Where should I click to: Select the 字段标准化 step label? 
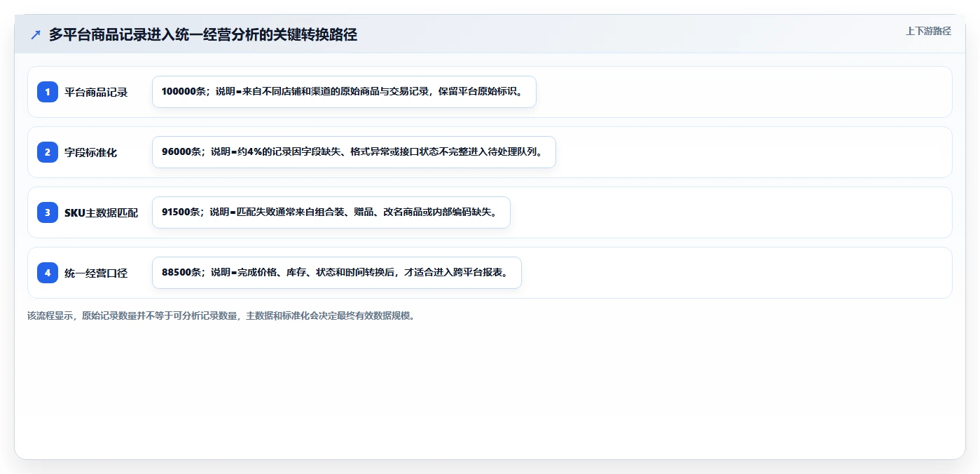coord(91,152)
